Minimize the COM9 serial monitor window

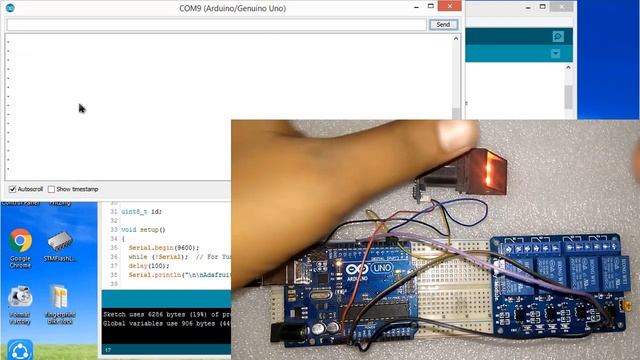(416, 7)
